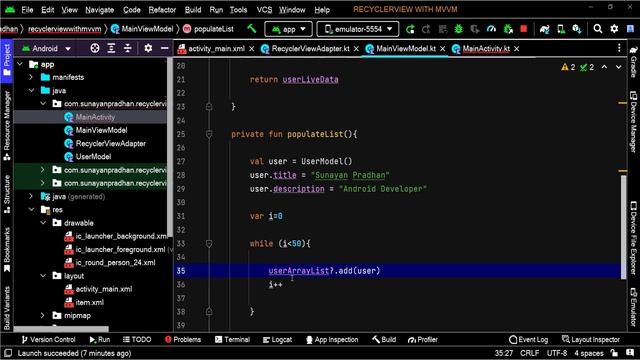
Task: Click the editor vertical scrollbar thumb
Action: [623, 227]
